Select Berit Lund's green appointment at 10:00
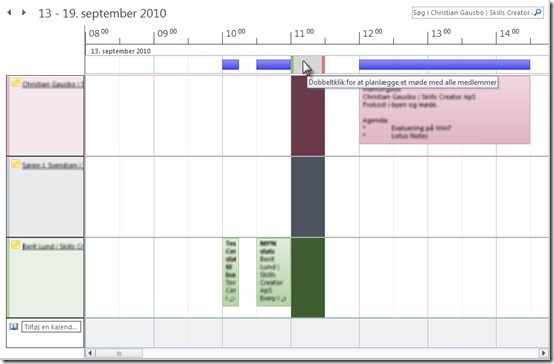The height and width of the screenshot is (364, 554). pyautogui.click(x=231, y=272)
